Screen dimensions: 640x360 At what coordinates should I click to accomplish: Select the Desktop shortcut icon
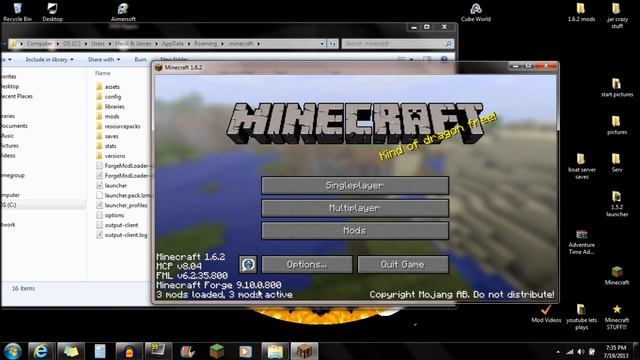[52, 12]
